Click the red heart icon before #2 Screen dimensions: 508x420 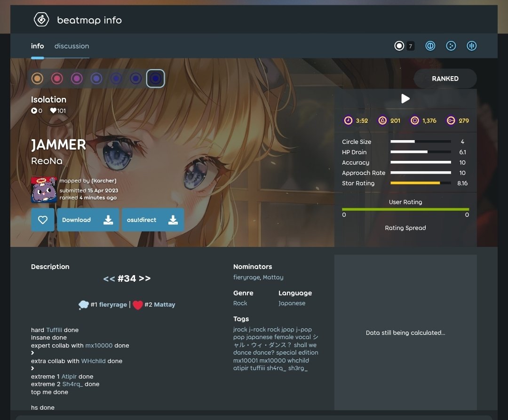138,305
